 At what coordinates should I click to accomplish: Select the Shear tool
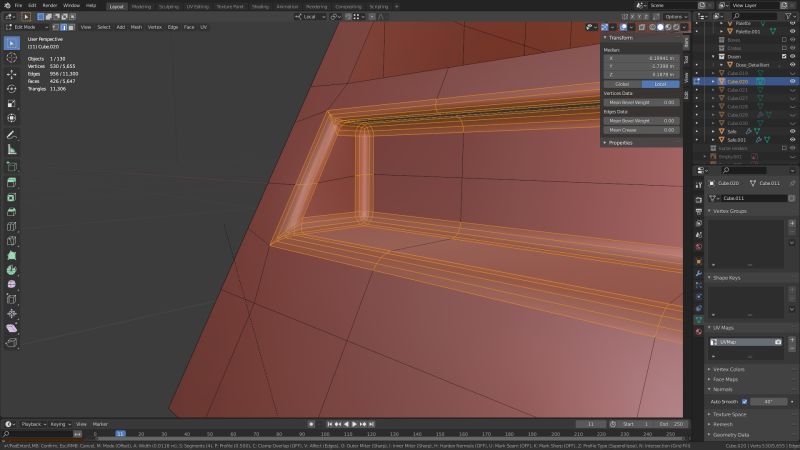11,328
